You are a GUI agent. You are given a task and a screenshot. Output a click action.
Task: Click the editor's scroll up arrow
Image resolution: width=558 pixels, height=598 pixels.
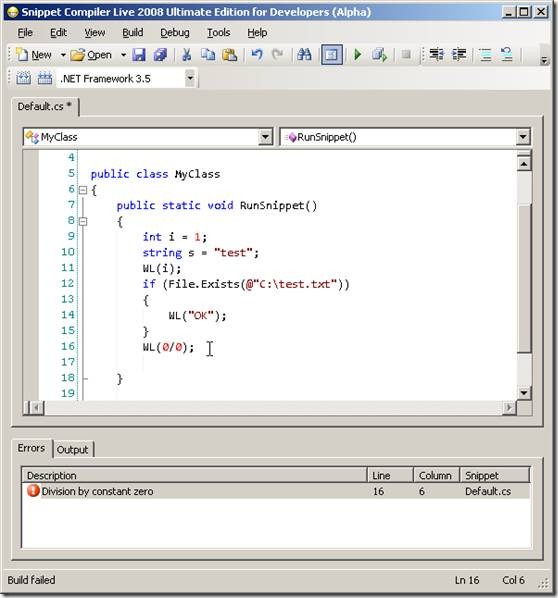pos(524,164)
